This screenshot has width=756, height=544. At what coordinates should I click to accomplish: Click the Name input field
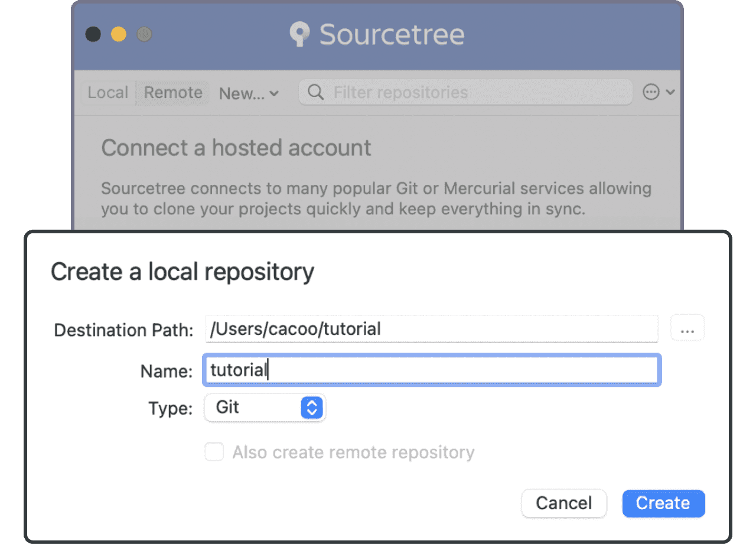[x=432, y=370]
